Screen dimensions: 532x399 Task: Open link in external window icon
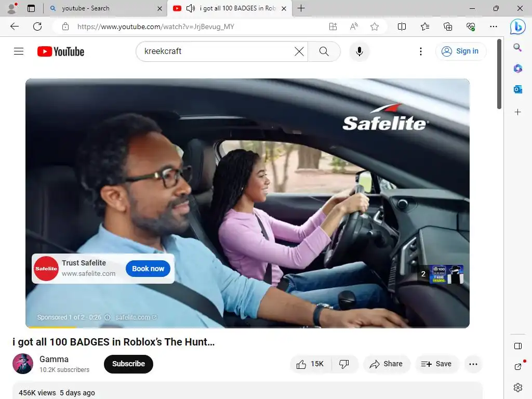point(518,366)
